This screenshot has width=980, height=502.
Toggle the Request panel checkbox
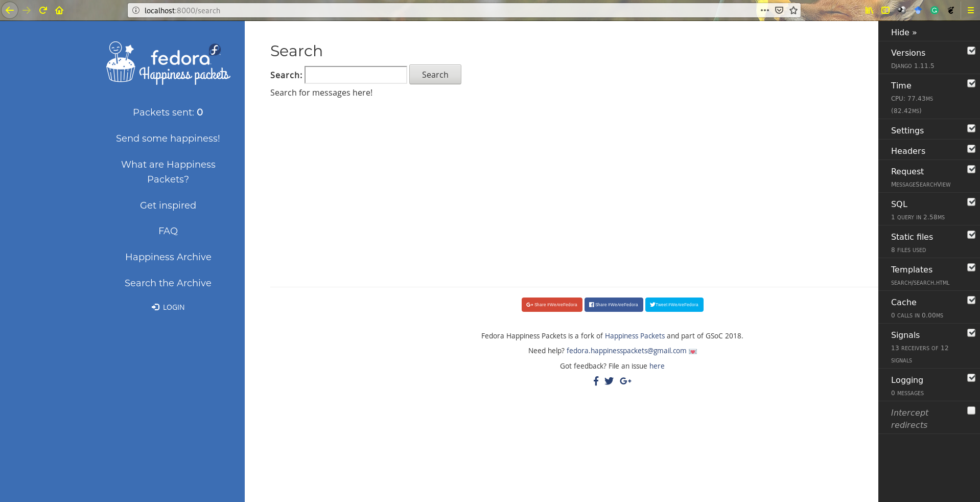[x=971, y=169]
